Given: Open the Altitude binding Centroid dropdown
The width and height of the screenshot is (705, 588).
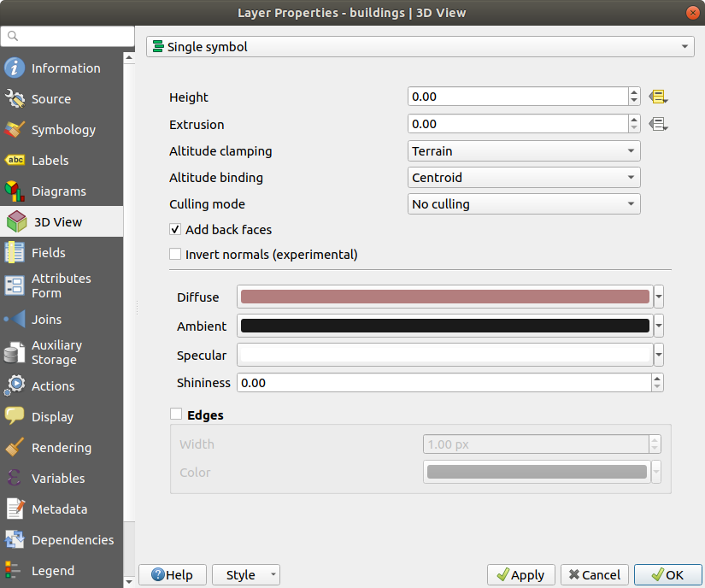Looking at the screenshot, I should 524,178.
